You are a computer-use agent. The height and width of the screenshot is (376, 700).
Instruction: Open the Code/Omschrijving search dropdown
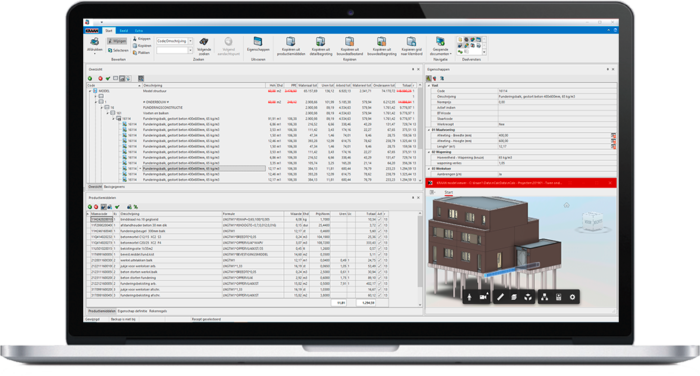(x=190, y=41)
